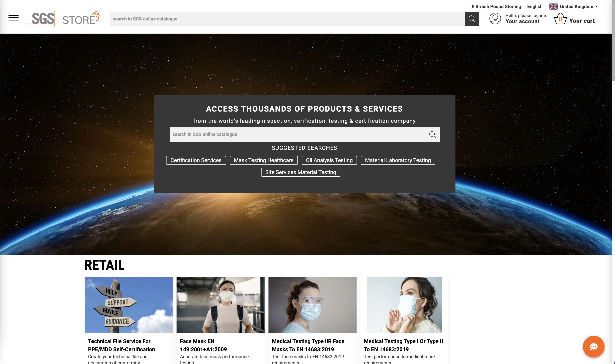Select Material Laboratory Testing suggested search
The image size is (615, 364).
[398, 160]
